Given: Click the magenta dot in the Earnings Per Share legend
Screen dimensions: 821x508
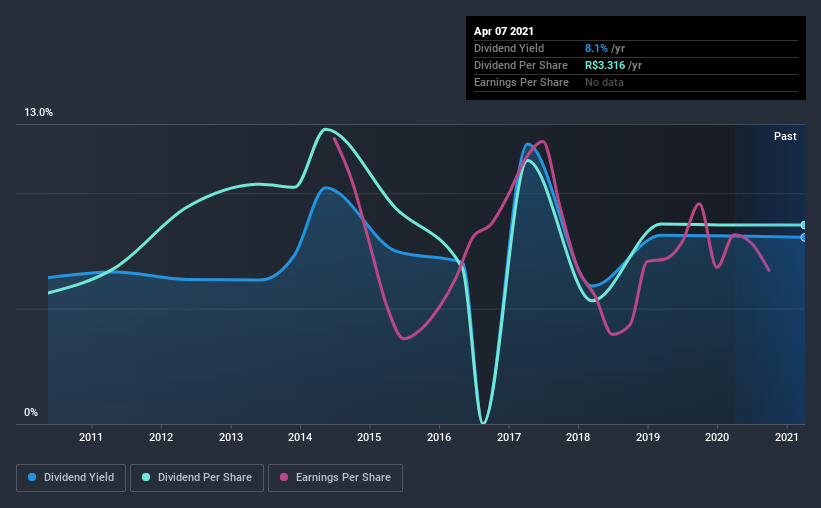Looking at the screenshot, I should click(x=284, y=478).
